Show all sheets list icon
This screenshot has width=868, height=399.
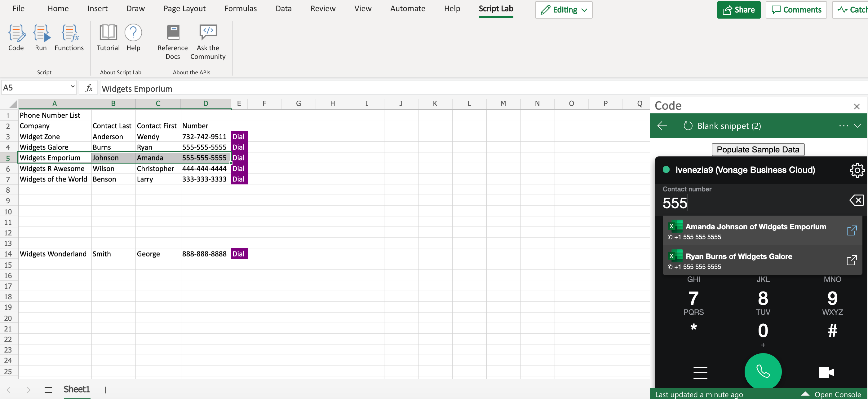coord(48,390)
